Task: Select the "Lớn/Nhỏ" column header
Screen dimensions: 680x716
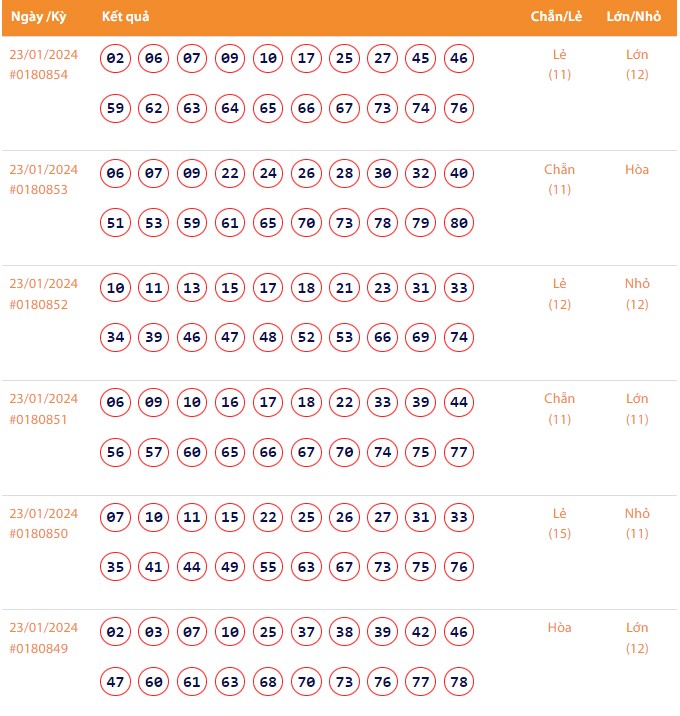Action: 633,17
